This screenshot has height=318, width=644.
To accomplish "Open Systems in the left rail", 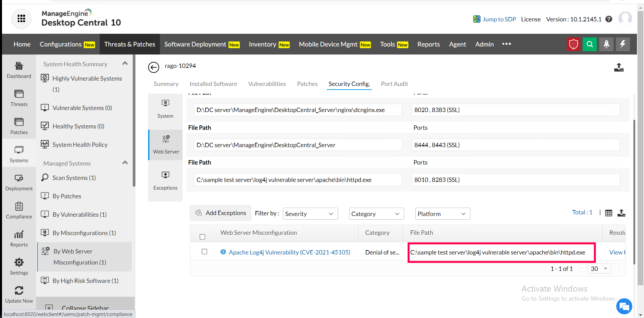I will click(19, 154).
